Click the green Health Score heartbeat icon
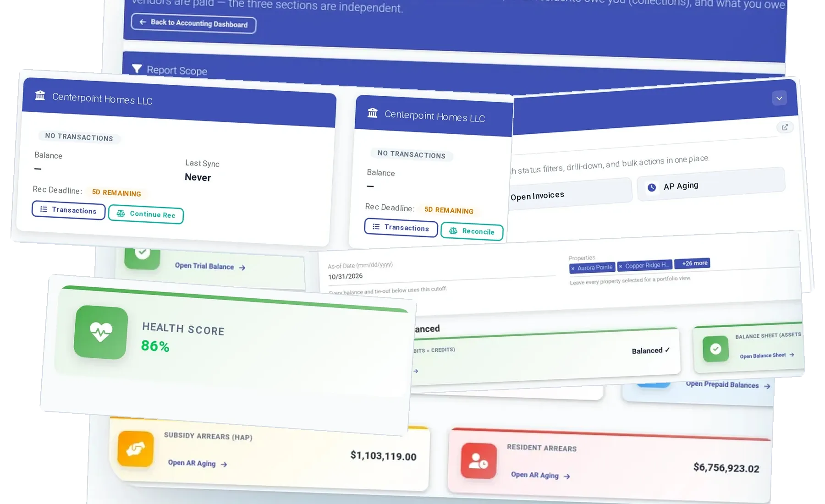The height and width of the screenshot is (504, 825). [101, 332]
